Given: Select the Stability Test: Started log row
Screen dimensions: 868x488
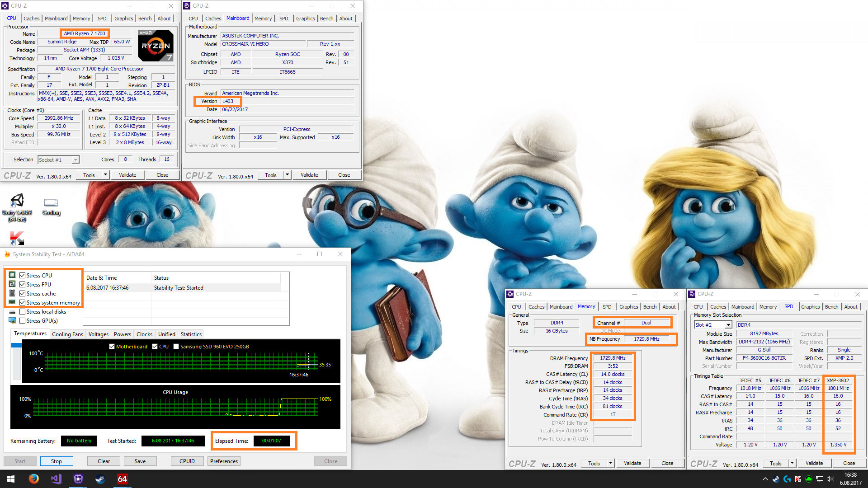Looking at the screenshot, I should pos(183,288).
